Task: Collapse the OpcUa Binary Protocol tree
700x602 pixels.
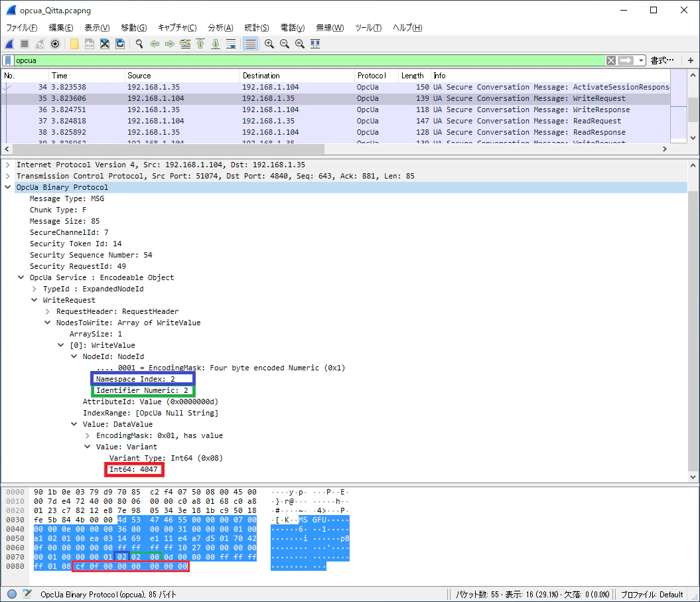Action: (x=8, y=187)
